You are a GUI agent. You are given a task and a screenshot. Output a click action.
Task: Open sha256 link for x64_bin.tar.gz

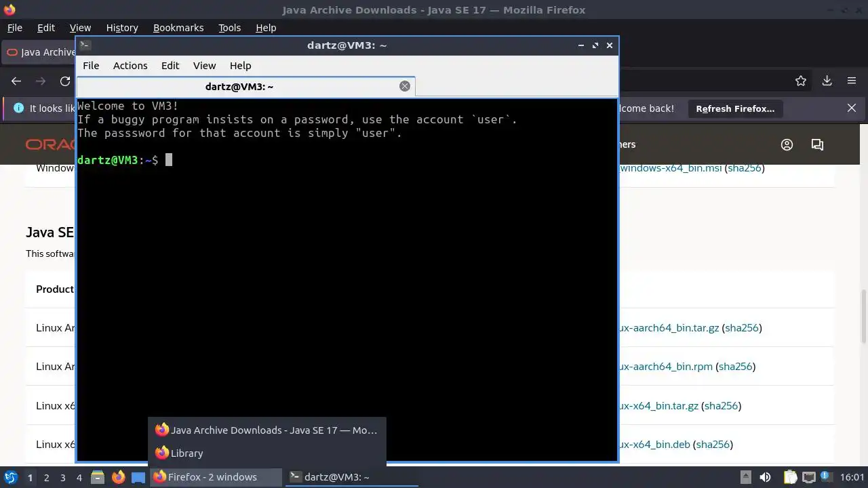721,406
